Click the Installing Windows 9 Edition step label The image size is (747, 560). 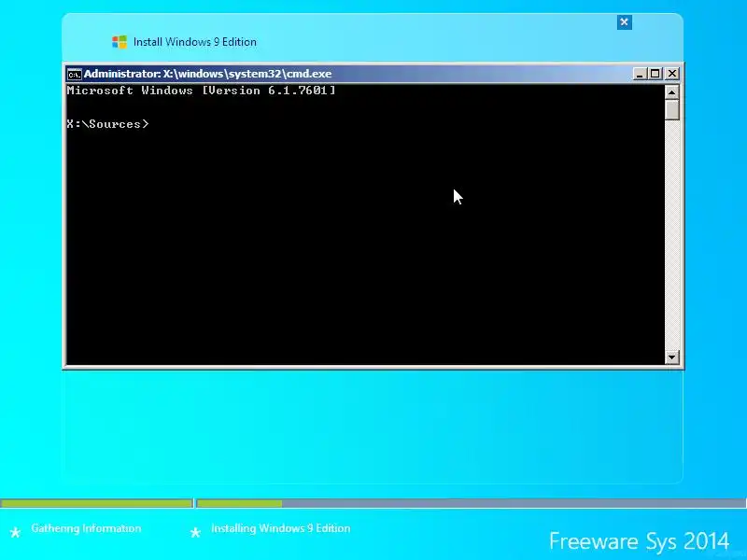[x=281, y=528]
